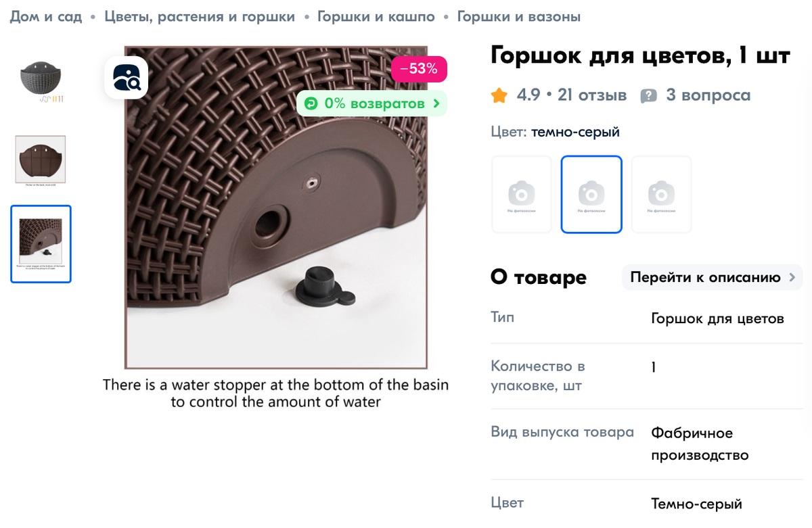Click the orange star rating icon
This screenshot has height=528, width=812.
click(x=499, y=95)
